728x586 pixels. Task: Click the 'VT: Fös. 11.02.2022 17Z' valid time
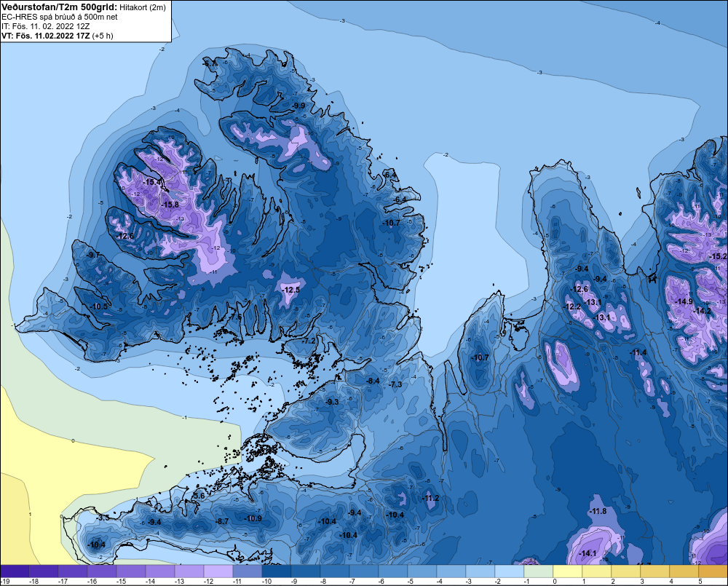(45, 36)
